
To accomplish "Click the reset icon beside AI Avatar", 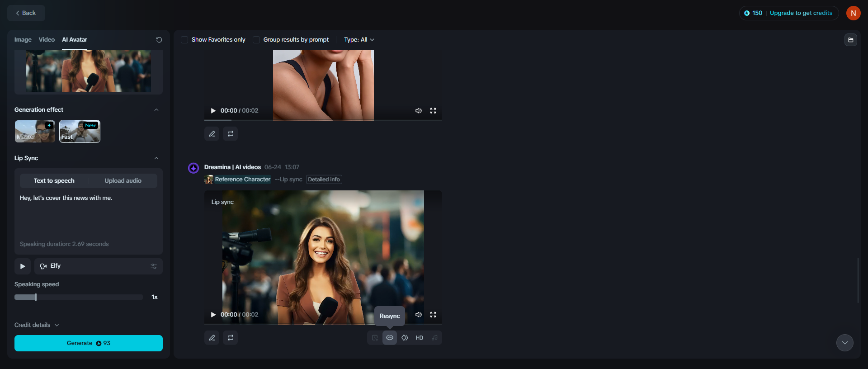I will point(159,40).
